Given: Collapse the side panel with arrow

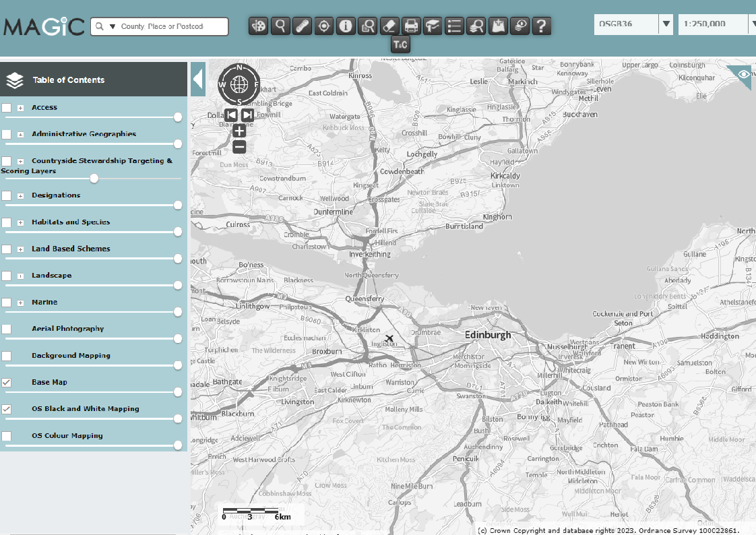Looking at the screenshot, I should (x=197, y=80).
